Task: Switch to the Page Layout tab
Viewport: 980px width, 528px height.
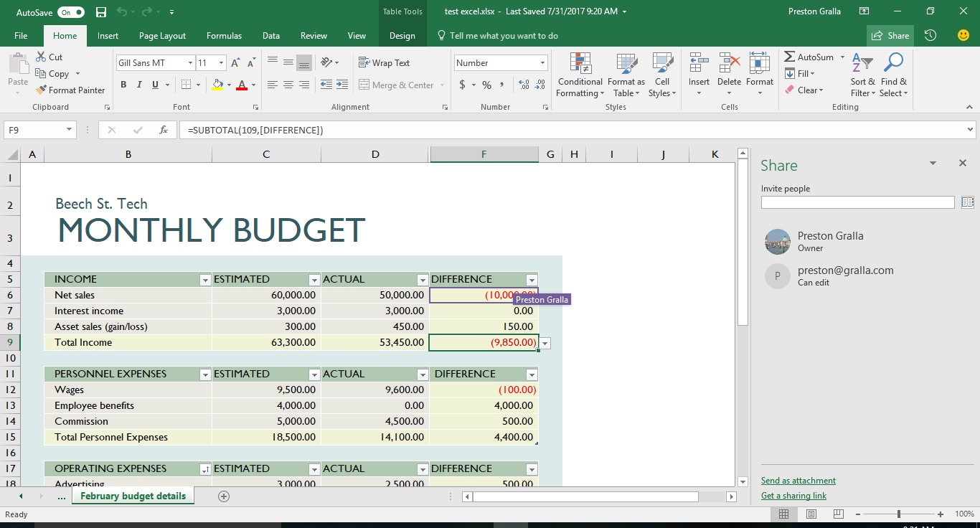Action: 163,36
